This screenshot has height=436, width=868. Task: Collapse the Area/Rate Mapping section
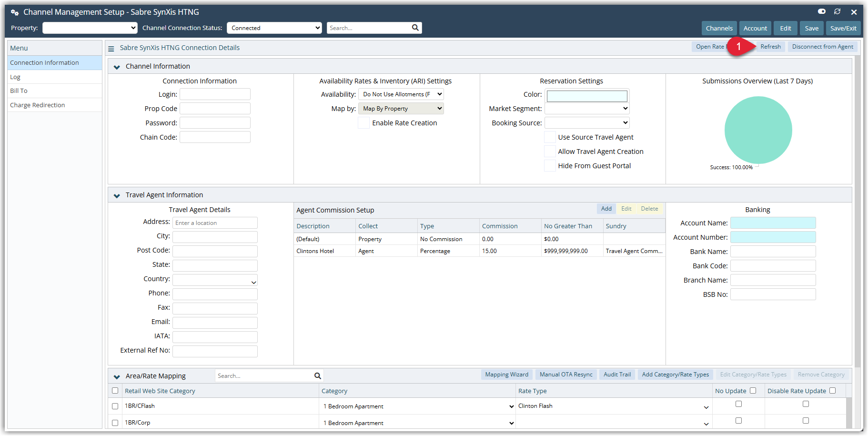(117, 376)
